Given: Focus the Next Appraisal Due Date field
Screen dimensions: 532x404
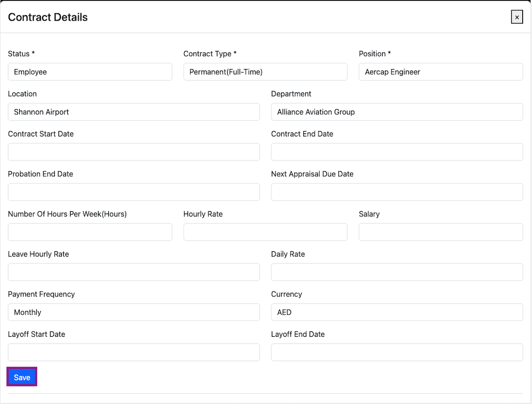Looking at the screenshot, I should click(x=397, y=192).
